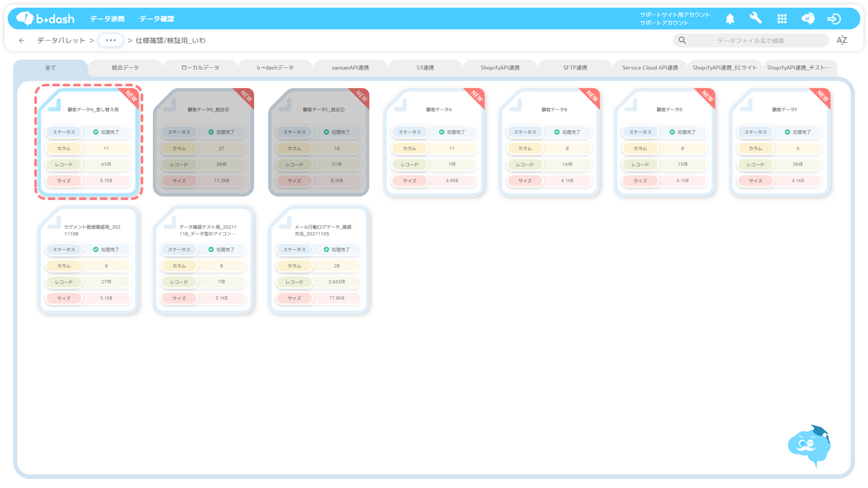Switch to the Service Cloud API連携 tab
868x488 pixels.
coord(650,68)
